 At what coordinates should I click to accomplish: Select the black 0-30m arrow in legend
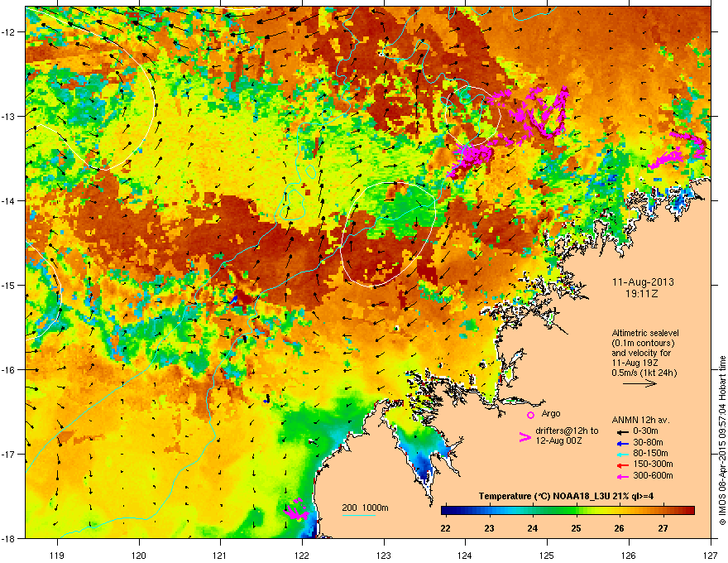click(x=623, y=431)
